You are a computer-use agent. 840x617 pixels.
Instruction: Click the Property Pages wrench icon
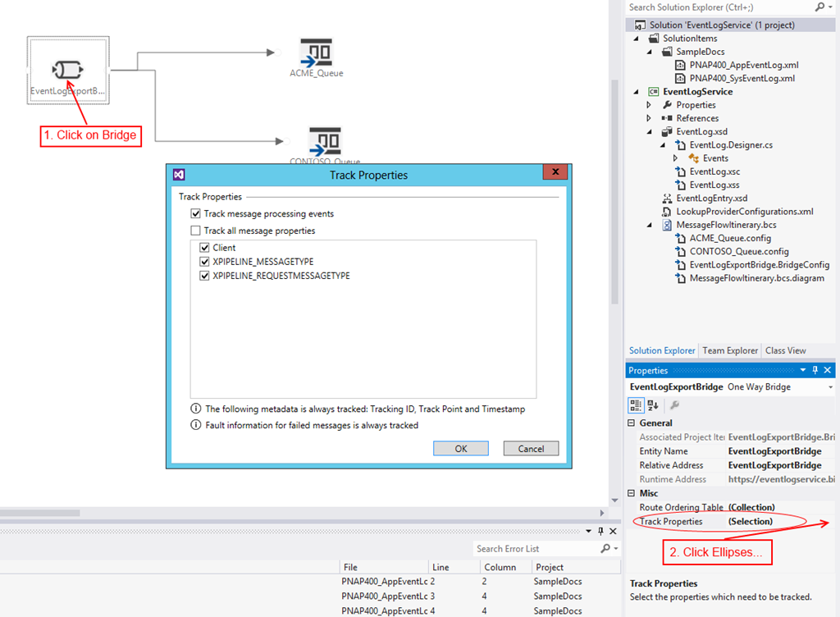click(674, 404)
